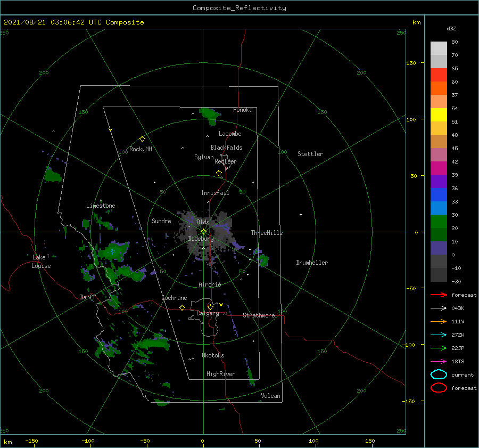The image size is (479, 448).
Task: Click the Olds label near radar center
Action: pyautogui.click(x=203, y=222)
